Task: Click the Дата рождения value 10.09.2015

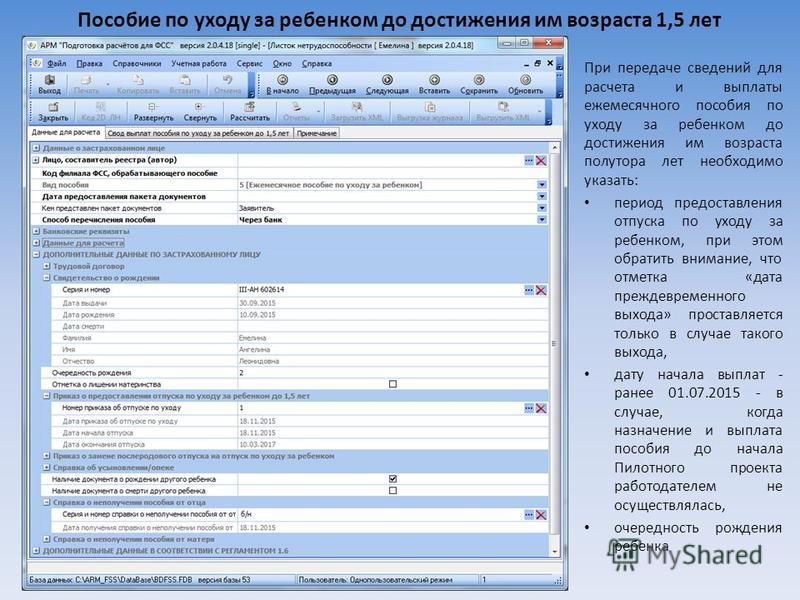Action: [x=257, y=315]
